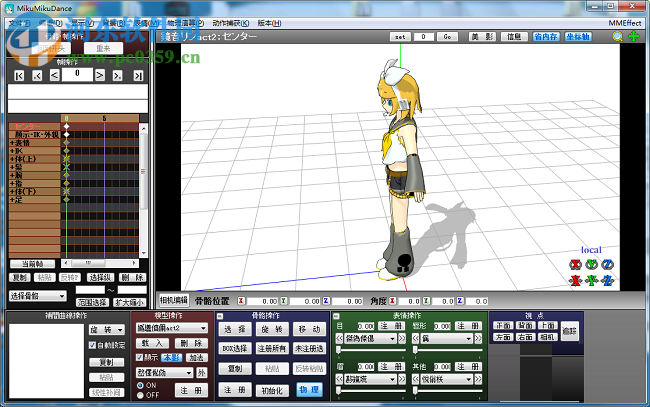Viewport: 650px width, 407px height.
Task: Adjust the mouth-shape morph slider
Action: click(x=448, y=350)
